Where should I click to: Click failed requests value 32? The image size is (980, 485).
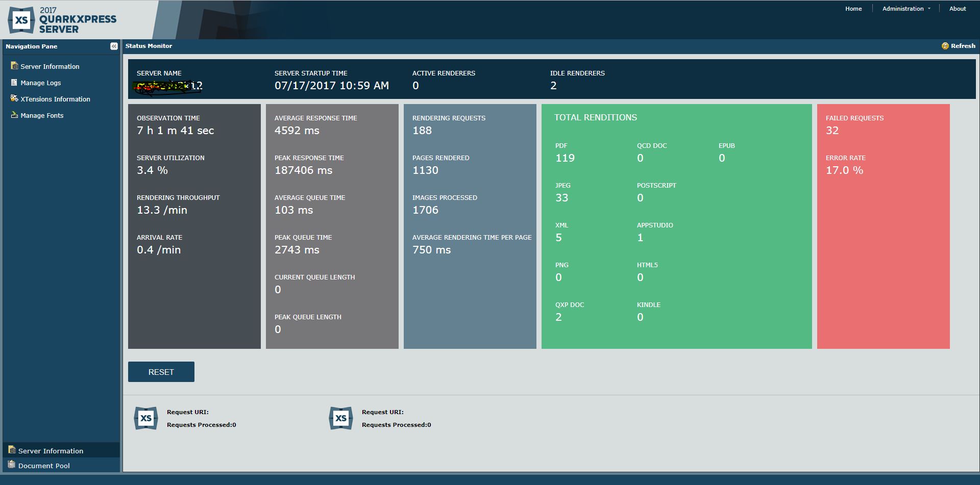pyautogui.click(x=832, y=131)
